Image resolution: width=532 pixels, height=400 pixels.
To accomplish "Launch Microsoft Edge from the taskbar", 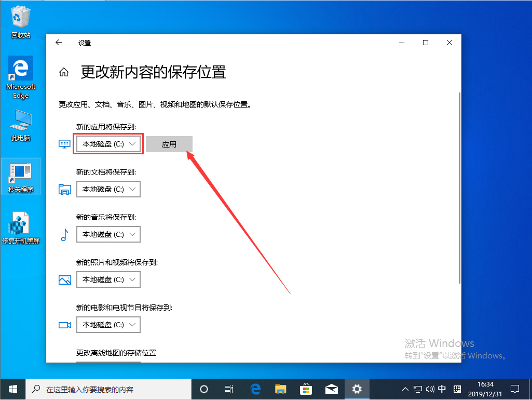I will point(255,389).
